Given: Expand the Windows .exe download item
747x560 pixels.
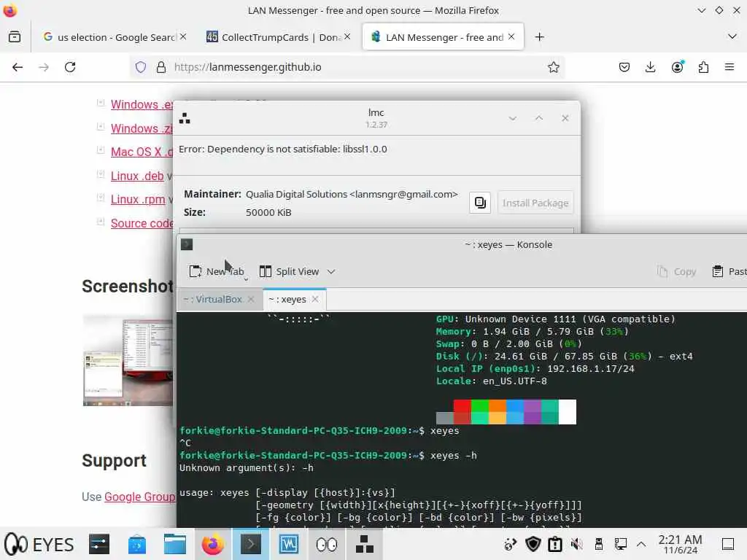Looking at the screenshot, I should tap(101, 102).
